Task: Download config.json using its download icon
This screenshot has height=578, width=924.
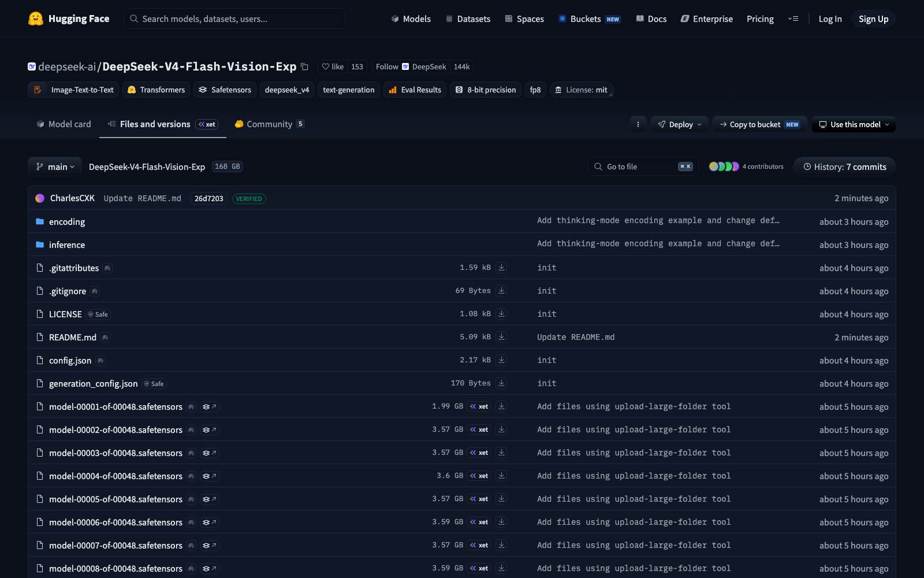Action: (x=501, y=360)
